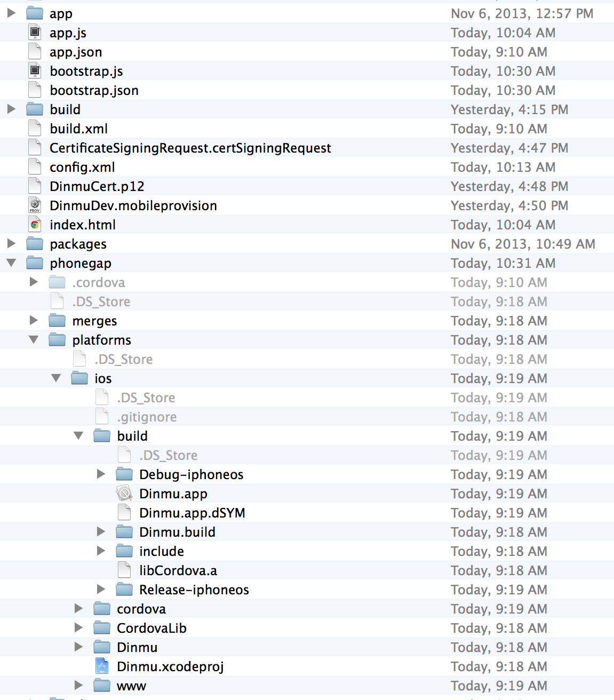Image resolution: width=614 pixels, height=700 pixels.
Task: Click the app.js JavaScript file icon
Action: point(35,33)
